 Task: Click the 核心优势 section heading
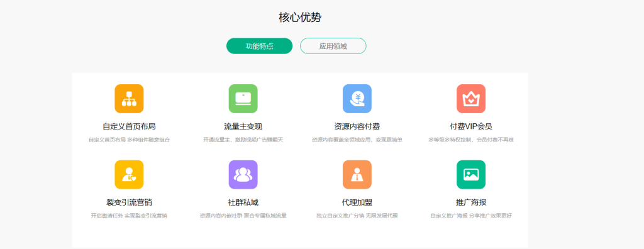click(x=300, y=18)
